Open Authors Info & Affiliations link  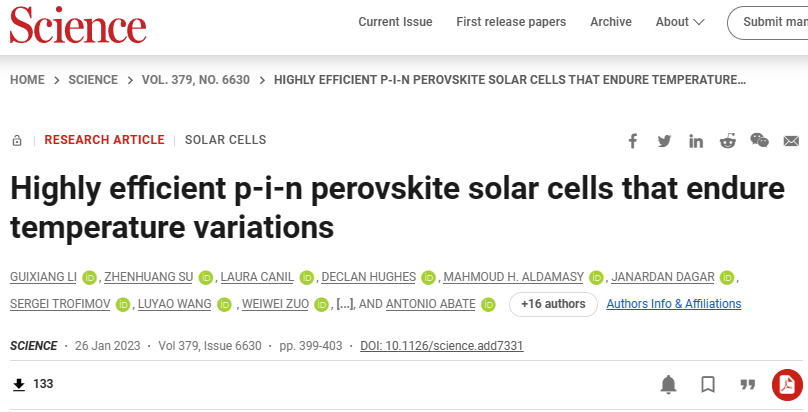[x=674, y=304]
